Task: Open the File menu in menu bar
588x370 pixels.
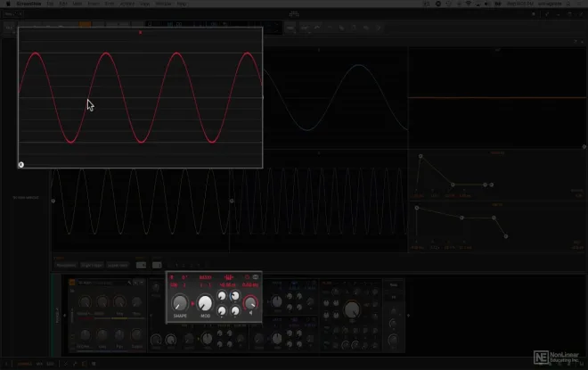Action: pyautogui.click(x=50, y=4)
